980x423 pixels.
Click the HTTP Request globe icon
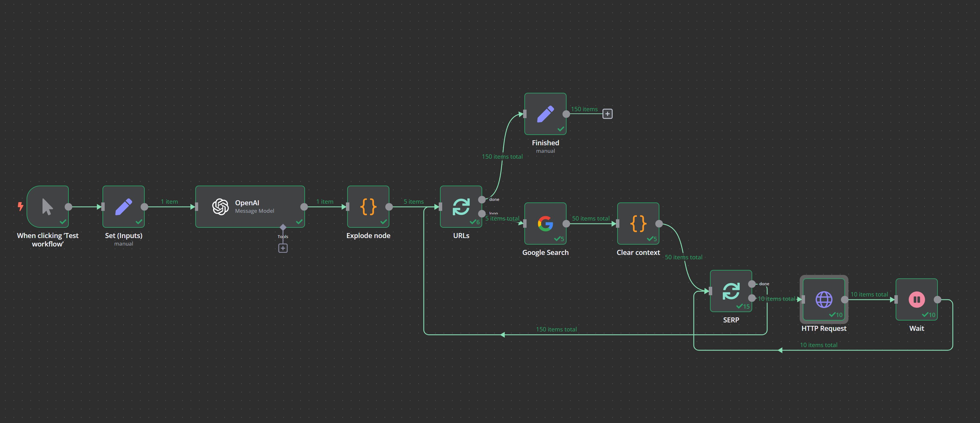tap(824, 299)
